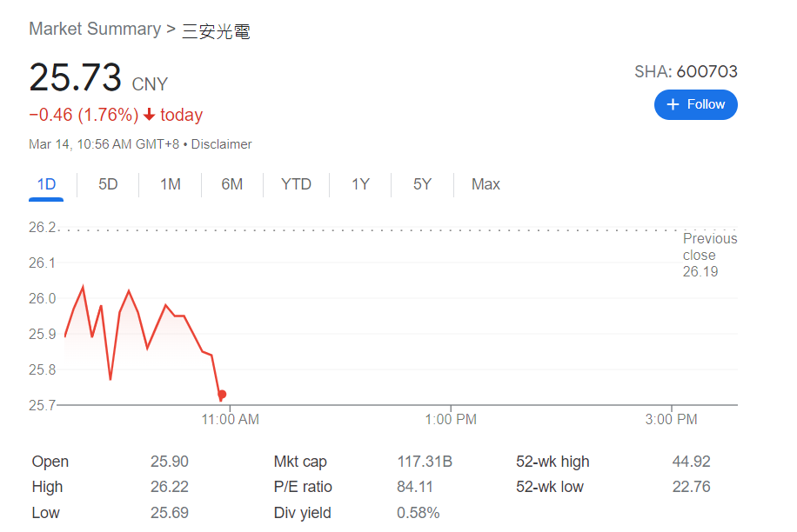Click the SHA: 600703 ticker label
This screenshot has height=532, width=797.
[686, 71]
